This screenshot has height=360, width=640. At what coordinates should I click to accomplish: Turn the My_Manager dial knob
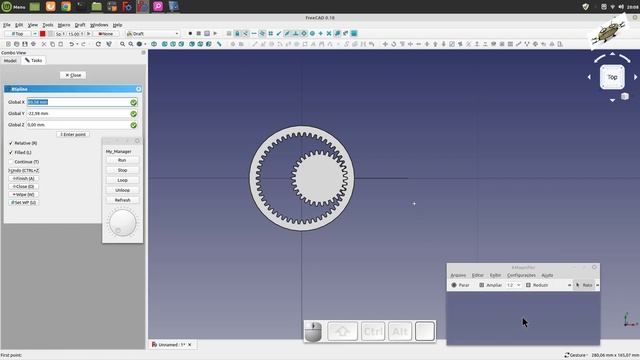[122, 223]
